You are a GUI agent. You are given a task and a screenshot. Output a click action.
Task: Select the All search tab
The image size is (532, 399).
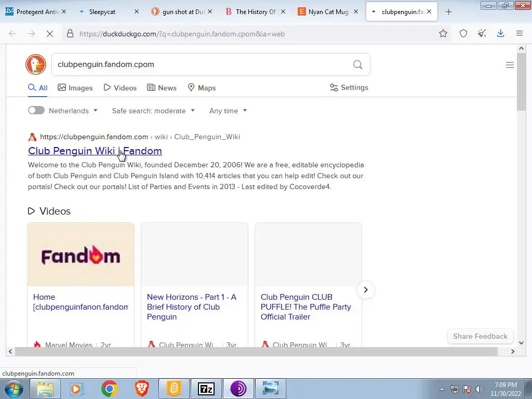point(37,88)
